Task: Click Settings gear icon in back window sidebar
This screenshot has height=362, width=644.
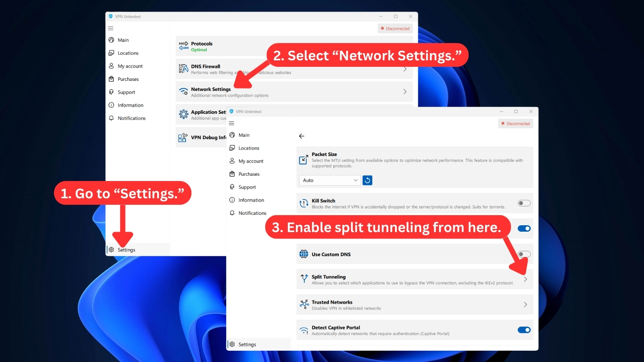Action: 111,249
